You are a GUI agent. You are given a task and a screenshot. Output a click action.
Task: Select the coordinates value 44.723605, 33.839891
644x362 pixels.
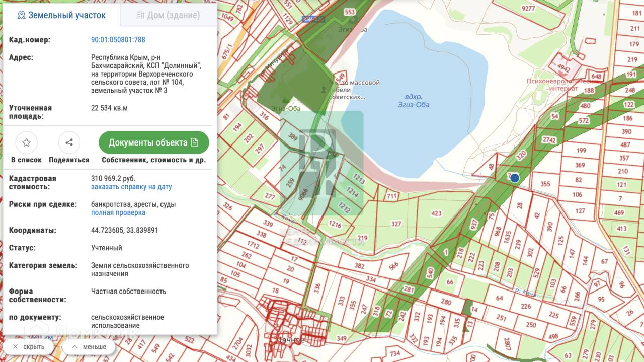[x=125, y=230]
